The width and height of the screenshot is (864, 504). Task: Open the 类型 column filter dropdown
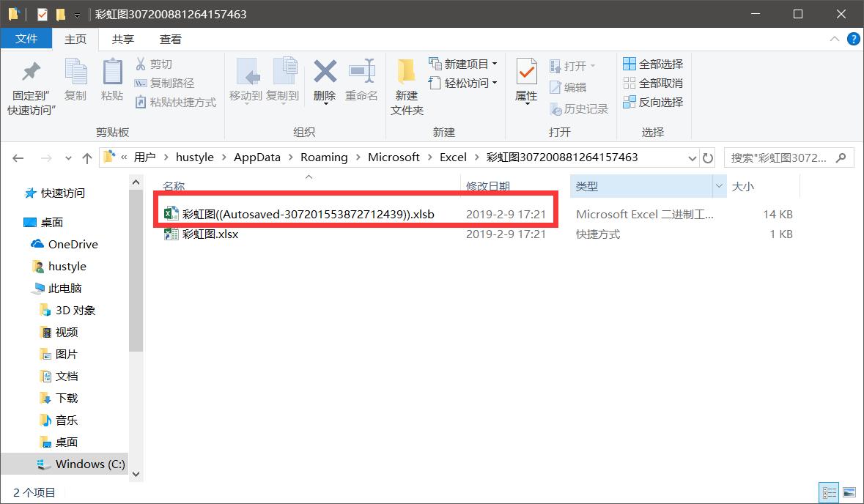(x=719, y=186)
